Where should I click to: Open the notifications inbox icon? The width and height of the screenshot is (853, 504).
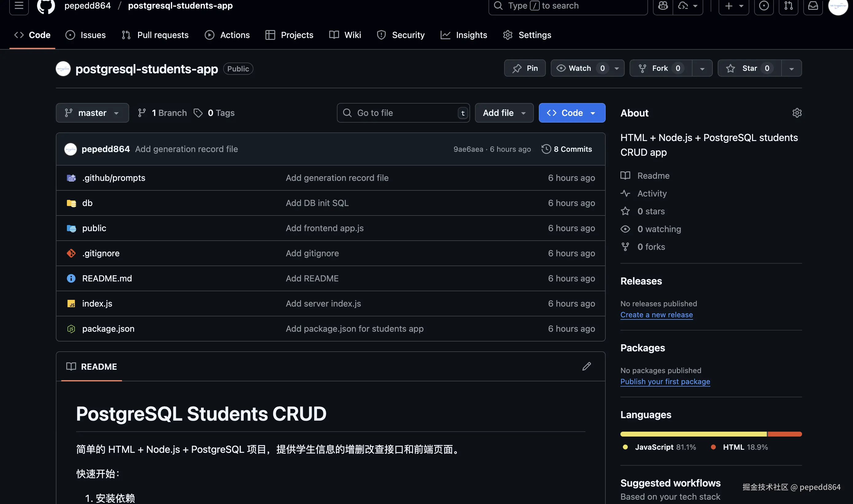pyautogui.click(x=812, y=6)
